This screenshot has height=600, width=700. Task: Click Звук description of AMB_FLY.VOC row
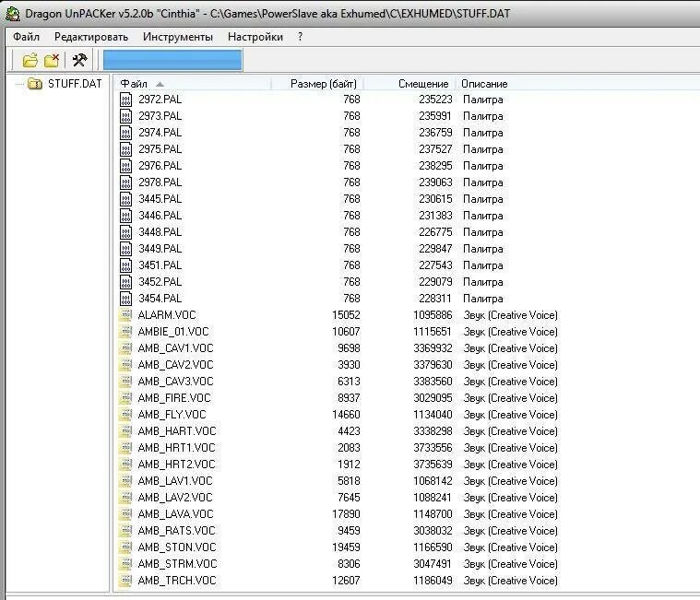click(x=510, y=415)
